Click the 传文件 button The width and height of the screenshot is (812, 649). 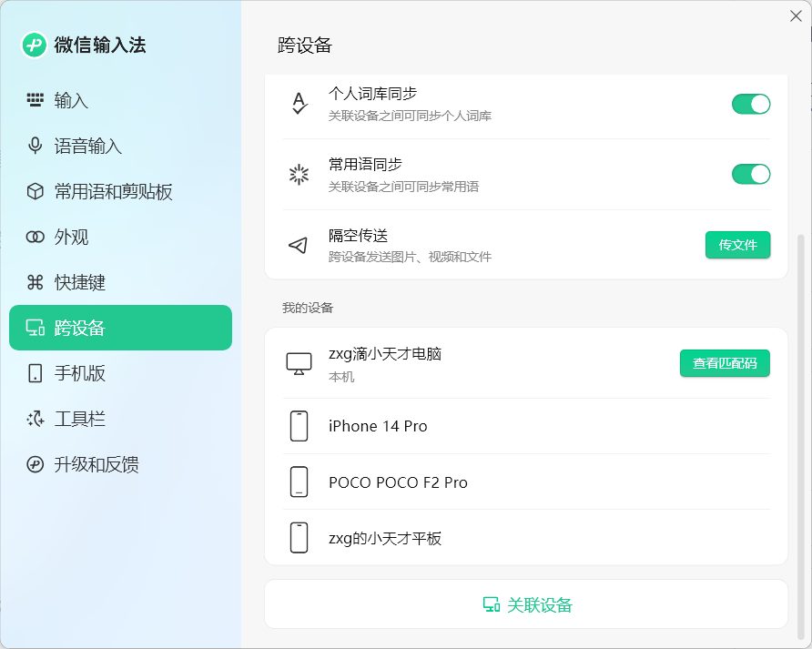coord(737,245)
